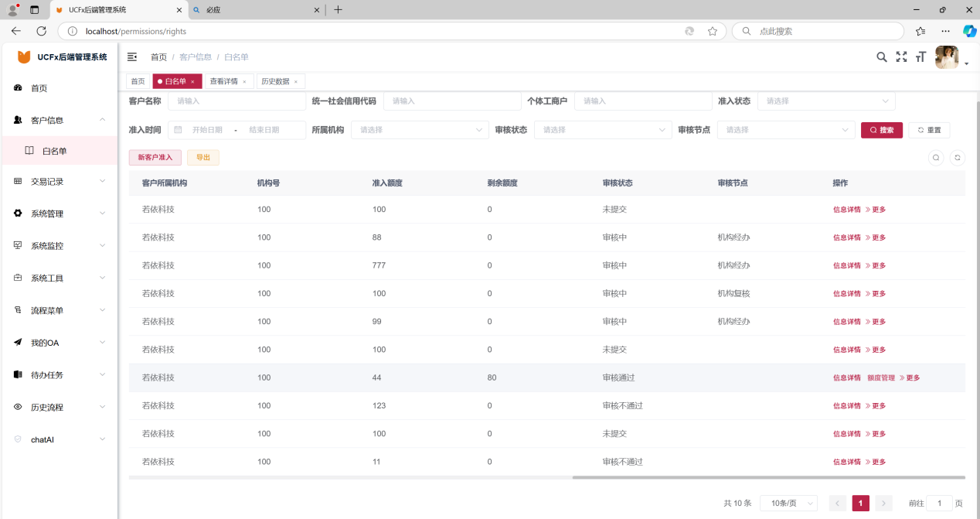
Task: Click the red 搜索 button
Action: (881, 130)
